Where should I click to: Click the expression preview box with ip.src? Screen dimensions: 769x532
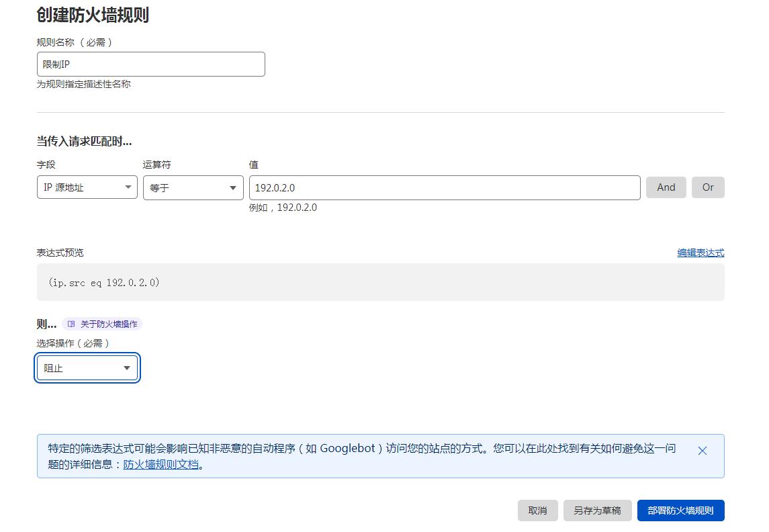(380, 282)
